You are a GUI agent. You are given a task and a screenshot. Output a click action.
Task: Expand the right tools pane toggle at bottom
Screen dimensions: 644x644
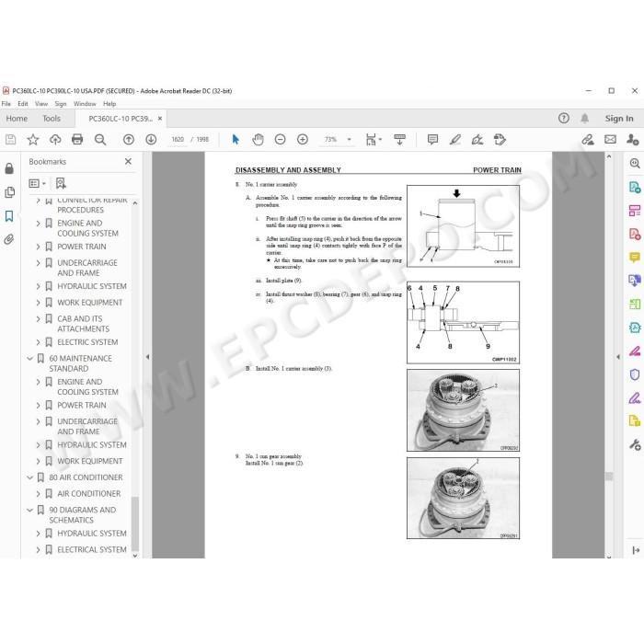pyautogui.click(x=636, y=550)
